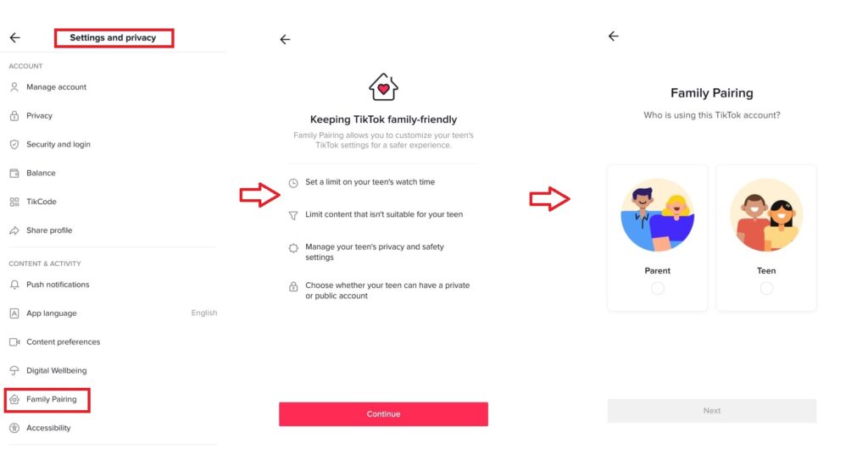Open Manage account person icon
868x471 pixels.
tap(14, 87)
